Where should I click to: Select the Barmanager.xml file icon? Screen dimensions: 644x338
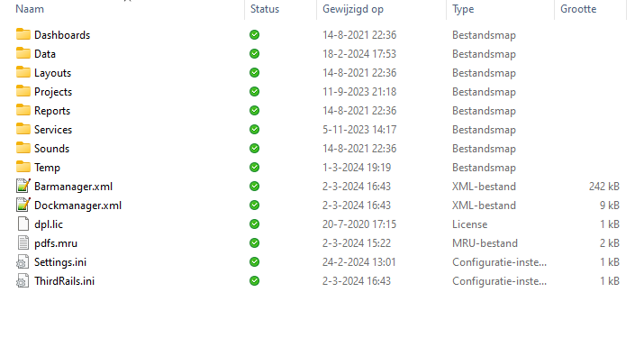coord(23,186)
